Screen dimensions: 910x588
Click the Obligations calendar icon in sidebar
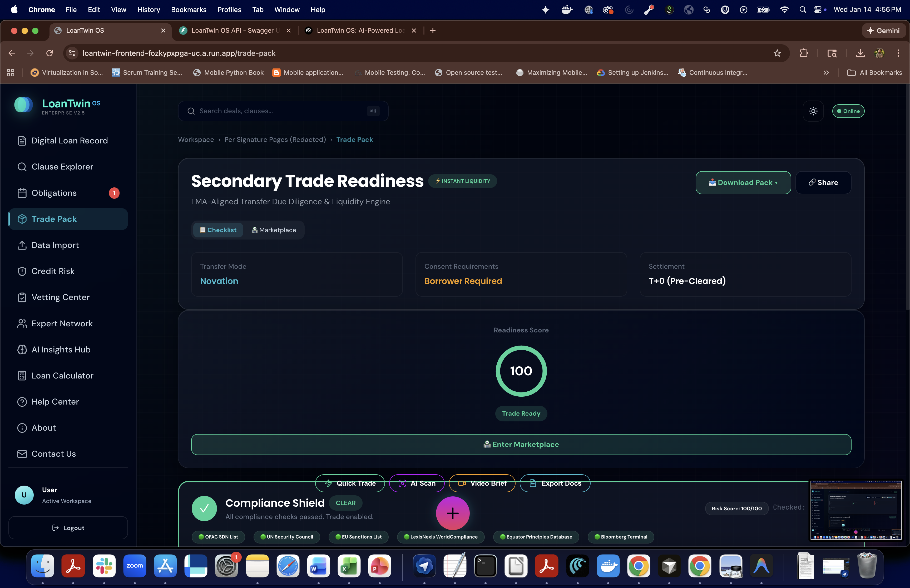(22, 193)
